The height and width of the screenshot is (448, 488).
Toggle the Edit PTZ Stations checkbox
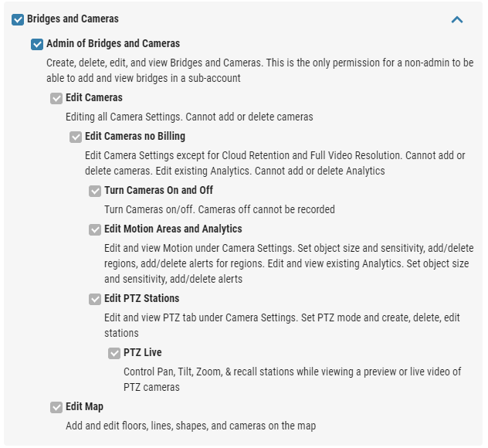pyautogui.click(x=95, y=299)
